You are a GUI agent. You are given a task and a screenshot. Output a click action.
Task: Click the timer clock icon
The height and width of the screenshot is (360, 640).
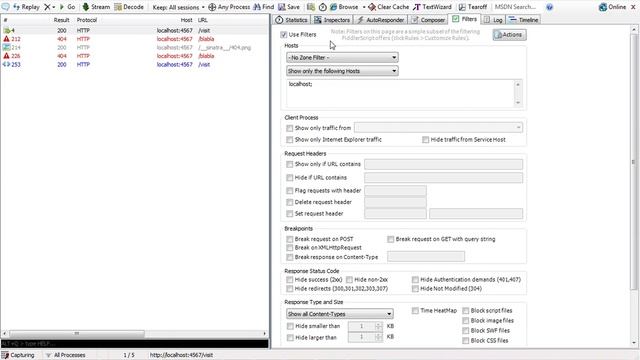coord(322,7)
